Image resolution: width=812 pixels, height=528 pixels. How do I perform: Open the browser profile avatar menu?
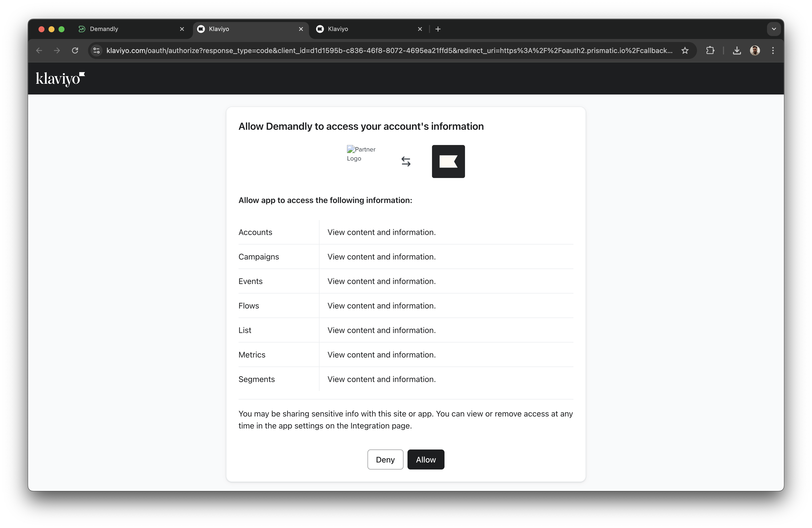tap(755, 50)
